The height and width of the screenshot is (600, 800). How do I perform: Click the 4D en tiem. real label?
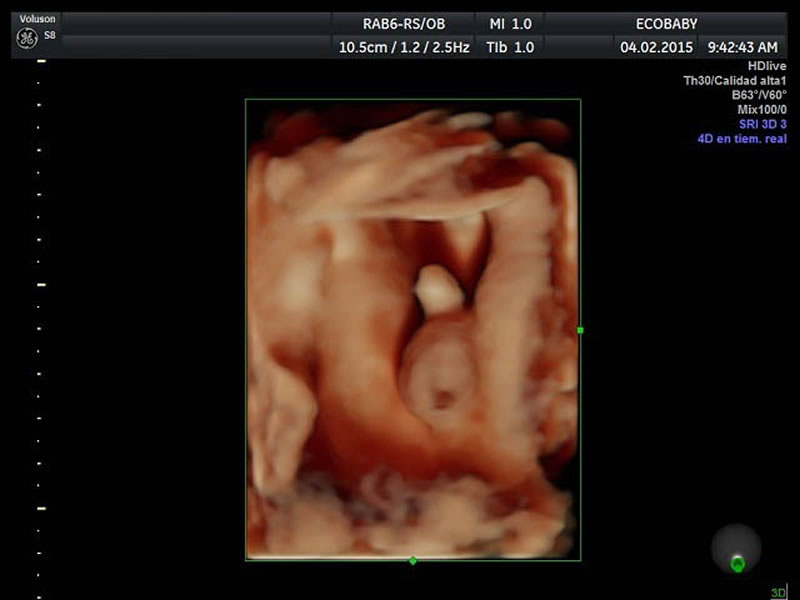point(741,139)
